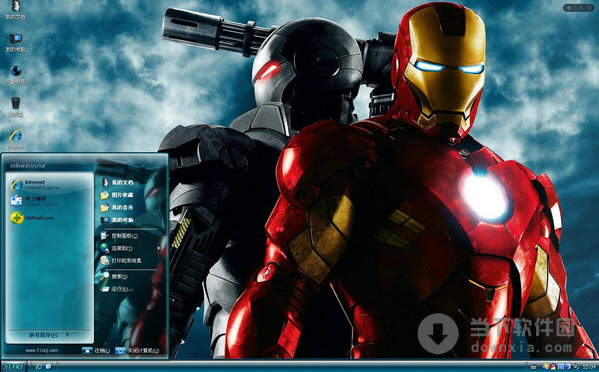Image resolution: width=599 pixels, height=372 pixels.
Task: Click the floating language bar at top right
Action: pyautogui.click(x=578, y=8)
